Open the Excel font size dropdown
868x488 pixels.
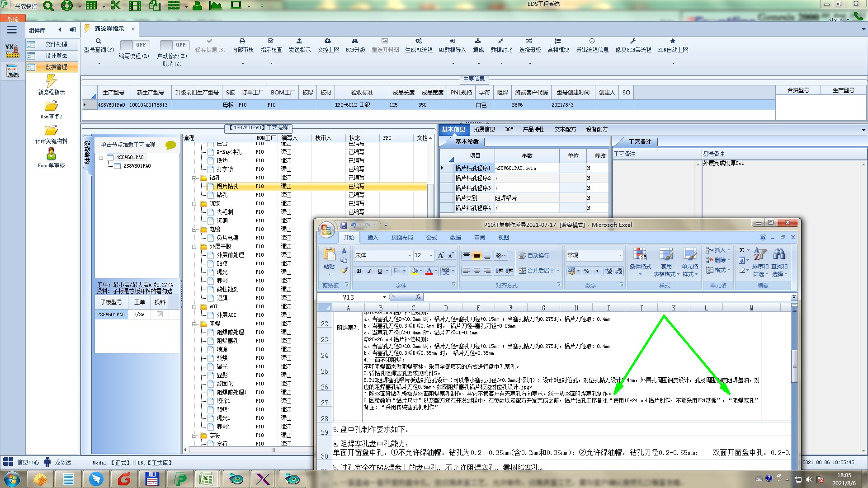pyautogui.click(x=431, y=255)
